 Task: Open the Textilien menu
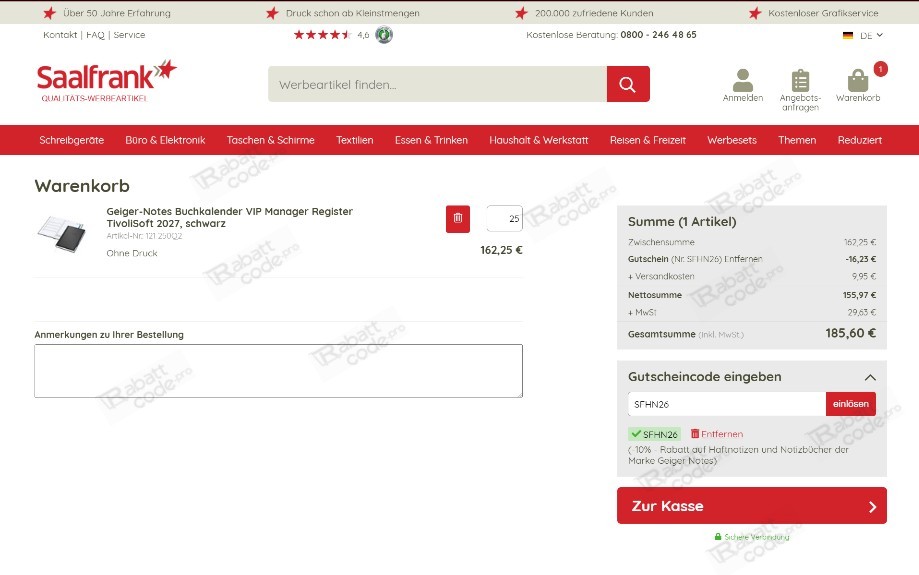[x=355, y=140]
